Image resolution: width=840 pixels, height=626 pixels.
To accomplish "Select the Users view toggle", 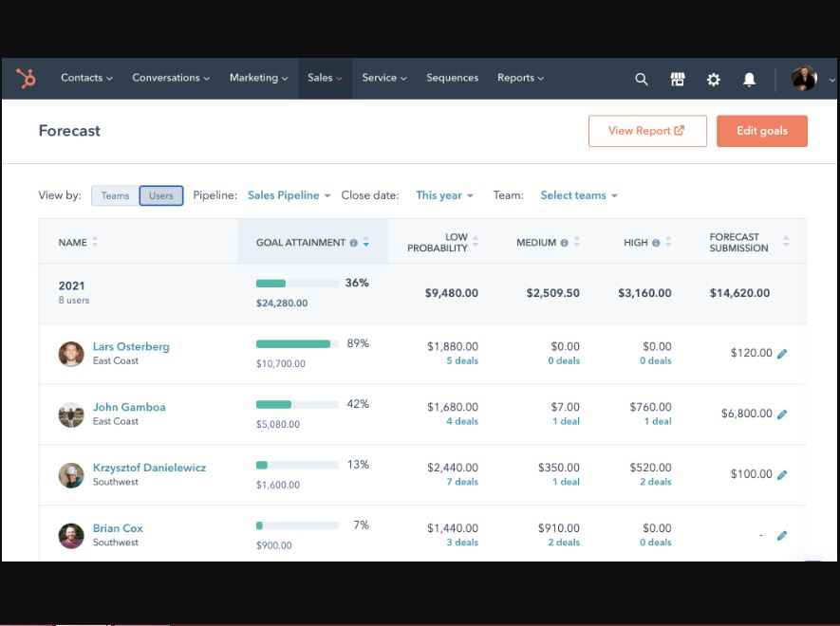I will point(160,195).
